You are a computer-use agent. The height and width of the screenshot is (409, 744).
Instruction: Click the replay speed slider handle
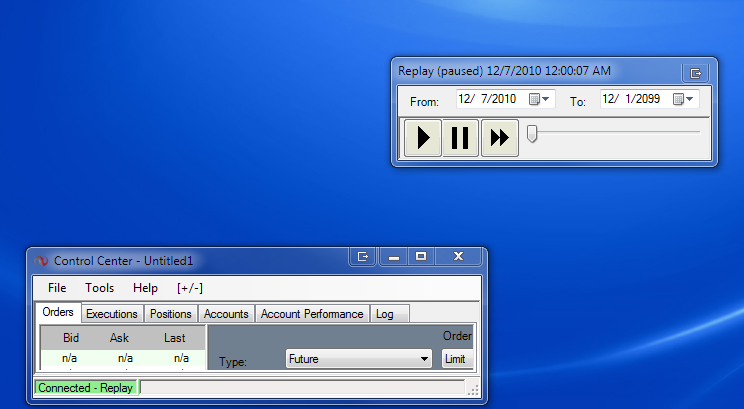tap(532, 133)
